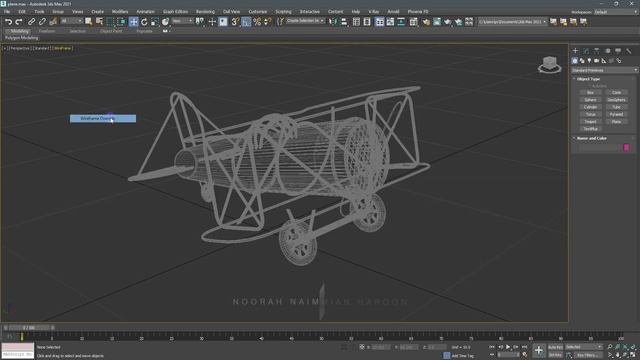This screenshot has width=640, height=360.
Task: Click the Undo arrow icon
Action: [x=8, y=22]
